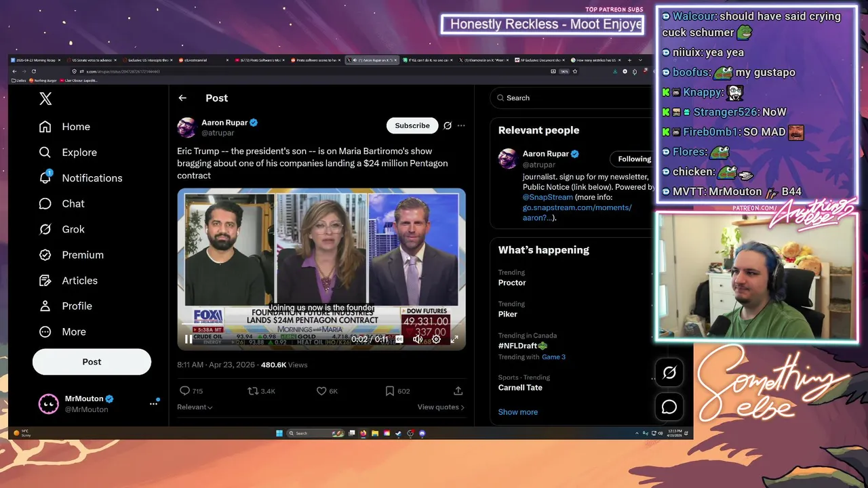Open MrMouton account options ellipsis

153,404
